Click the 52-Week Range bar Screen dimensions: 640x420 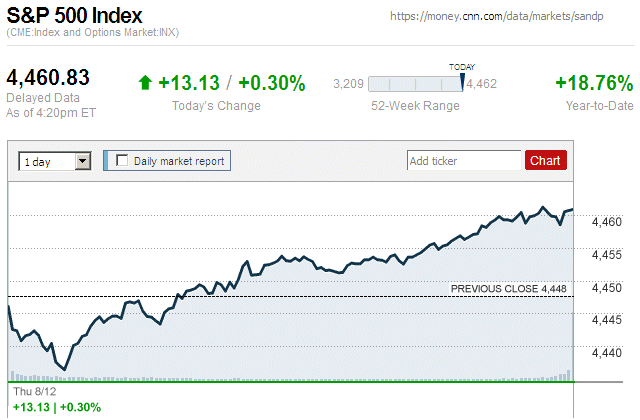tap(414, 84)
